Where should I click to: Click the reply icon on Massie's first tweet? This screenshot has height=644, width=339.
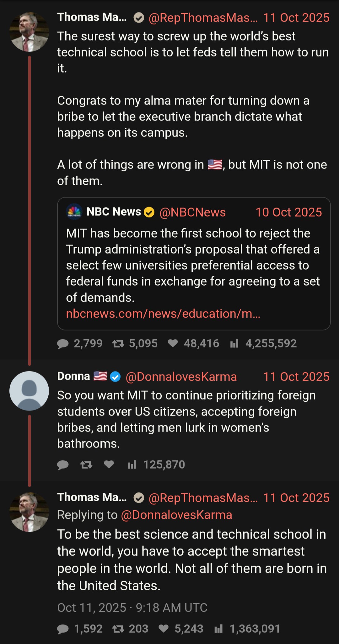[63, 344]
